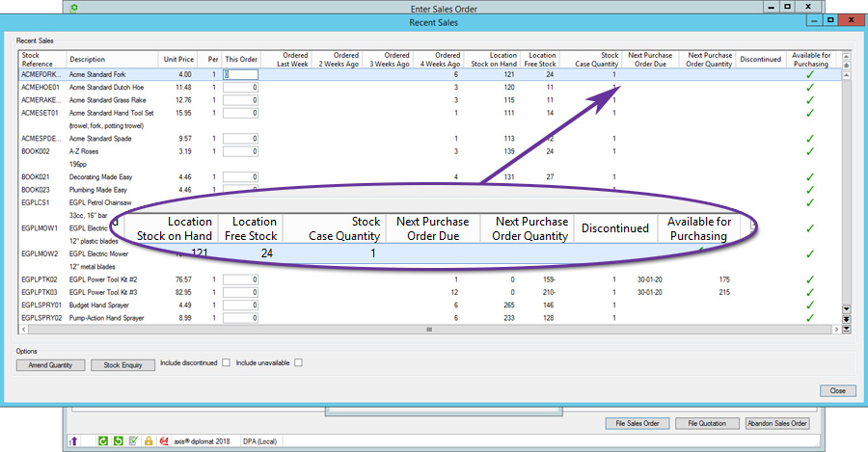Click the green checkmark for BOOK002 row
The image size is (868, 452).
[x=810, y=151]
